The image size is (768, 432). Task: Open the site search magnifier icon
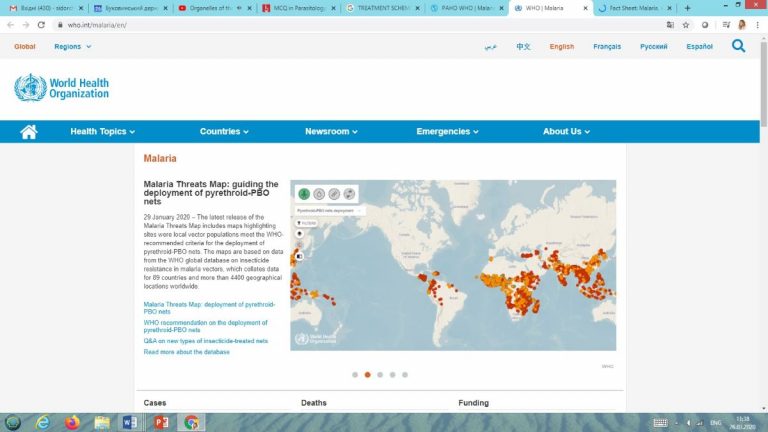738,46
